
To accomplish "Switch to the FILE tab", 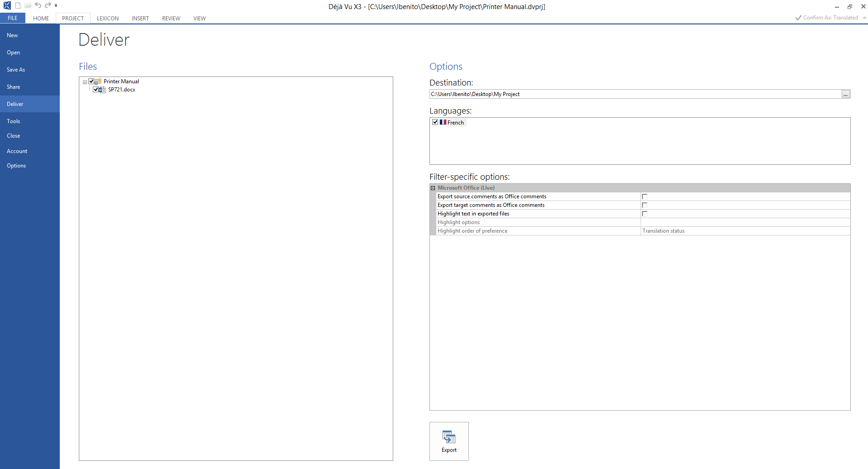I will 13,18.
